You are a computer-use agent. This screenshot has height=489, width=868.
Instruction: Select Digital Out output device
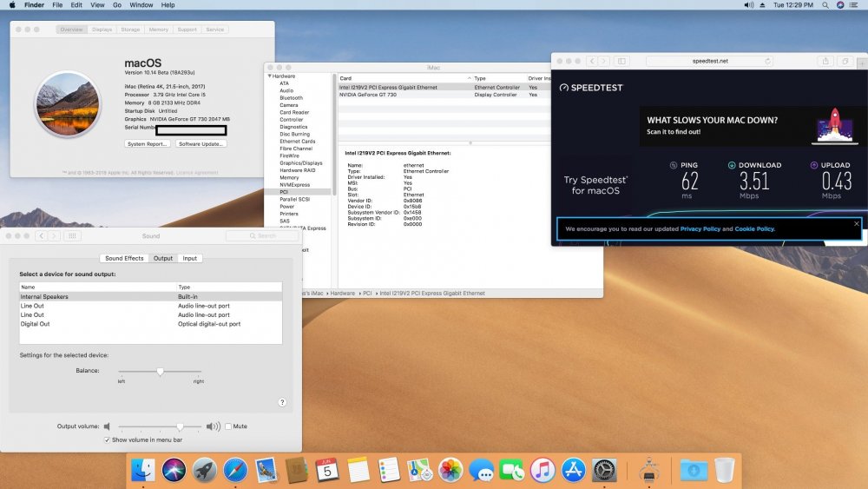pos(150,324)
